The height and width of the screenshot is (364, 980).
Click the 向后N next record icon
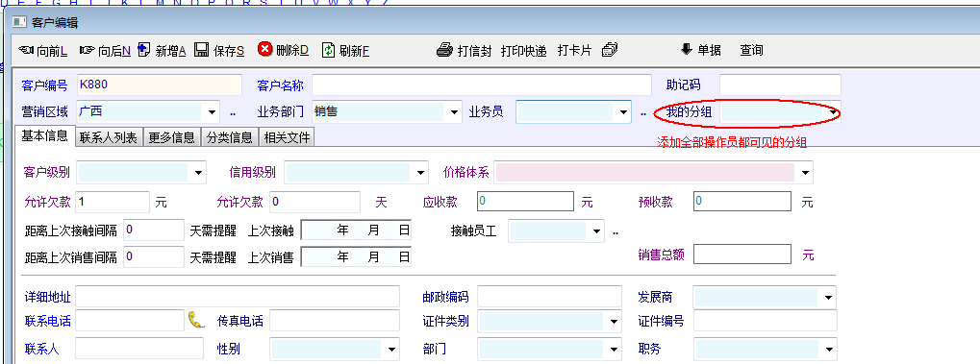coord(87,50)
